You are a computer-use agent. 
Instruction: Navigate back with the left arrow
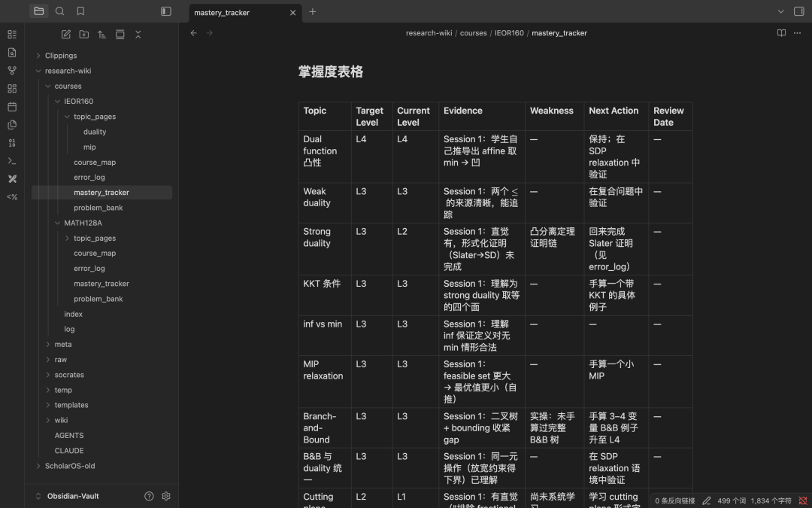pyautogui.click(x=194, y=32)
